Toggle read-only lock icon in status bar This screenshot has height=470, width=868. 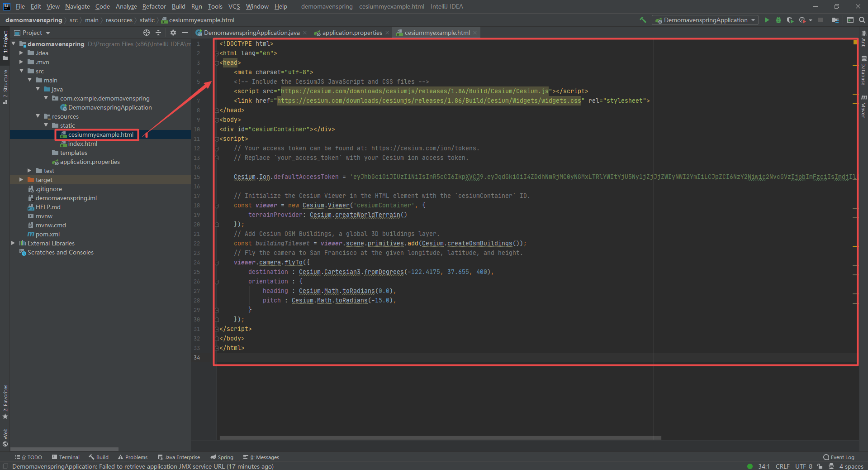pyautogui.click(x=820, y=466)
